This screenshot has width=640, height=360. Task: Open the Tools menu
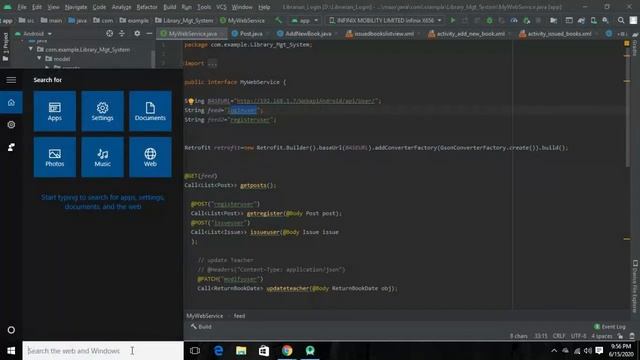204,7
